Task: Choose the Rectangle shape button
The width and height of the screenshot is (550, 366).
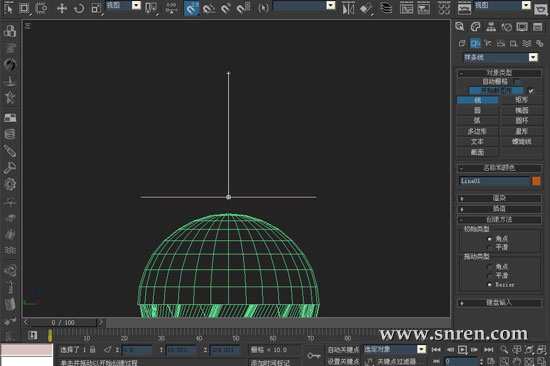Action: coord(522,100)
